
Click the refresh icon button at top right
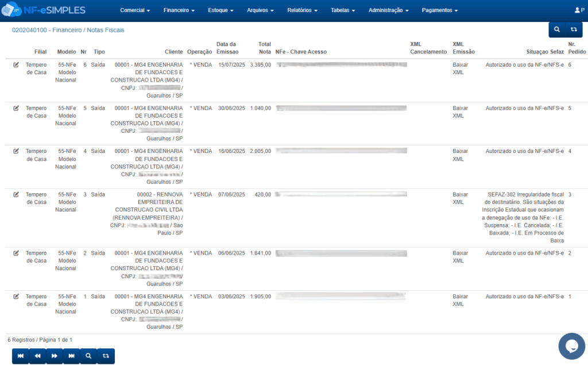(x=574, y=29)
